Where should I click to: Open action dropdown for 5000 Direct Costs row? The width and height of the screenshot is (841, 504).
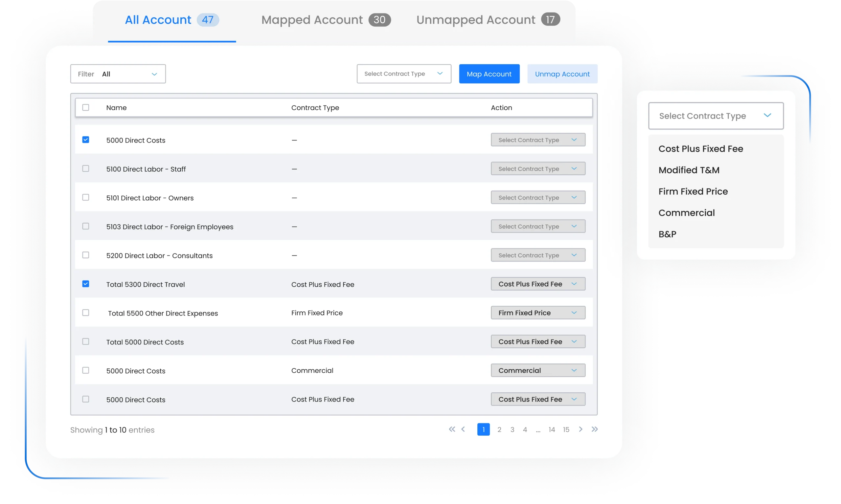coord(535,140)
